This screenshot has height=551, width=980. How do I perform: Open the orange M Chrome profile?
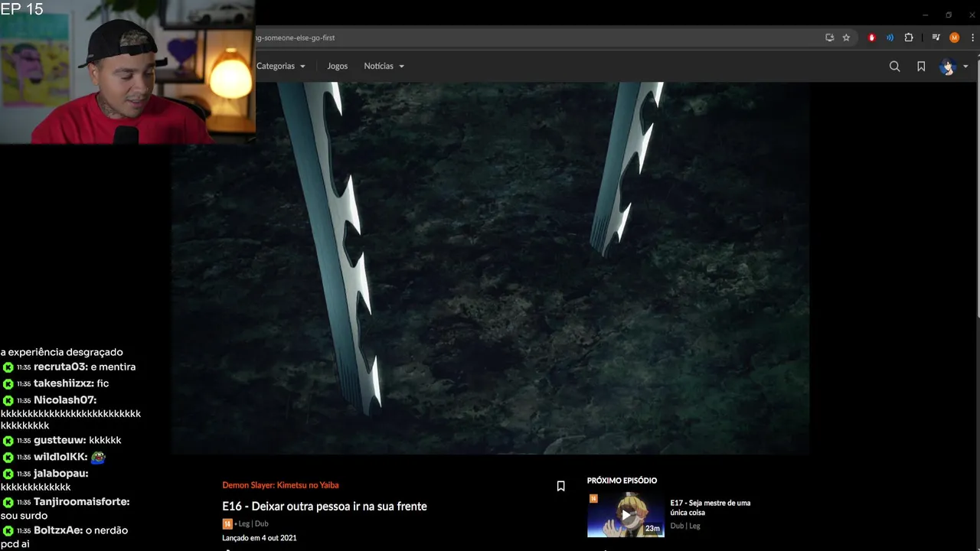(954, 37)
